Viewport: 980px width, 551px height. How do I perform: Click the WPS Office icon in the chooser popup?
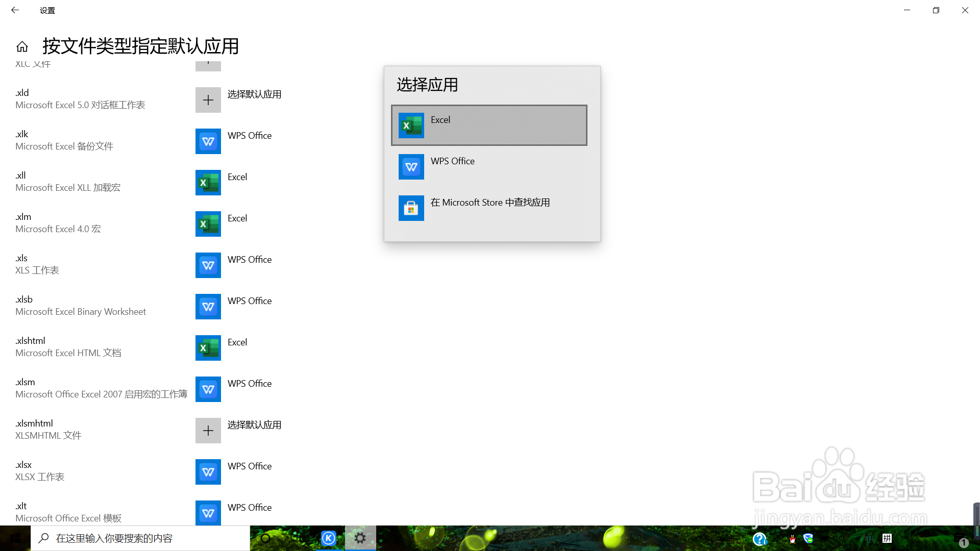[411, 166]
